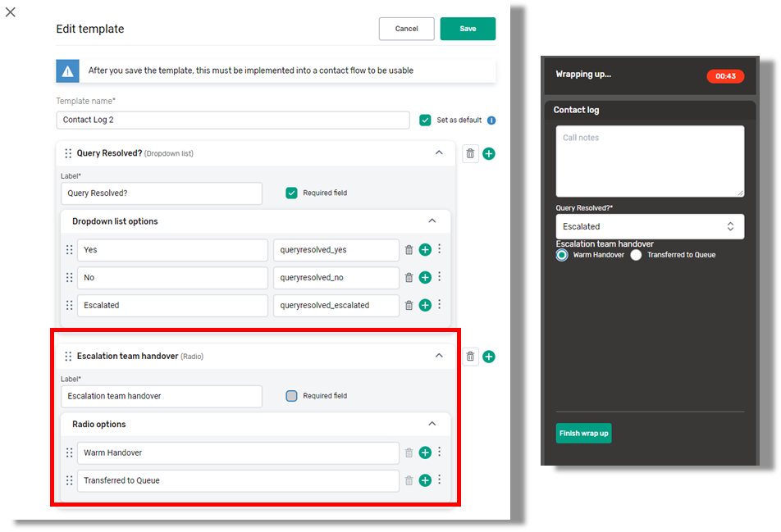Toggle Required field for Query Resolved?
This screenshot has width=781, height=532.
point(291,193)
